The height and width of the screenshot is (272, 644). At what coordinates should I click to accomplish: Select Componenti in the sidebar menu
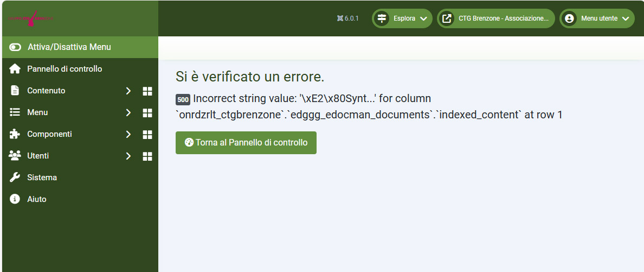tap(49, 134)
